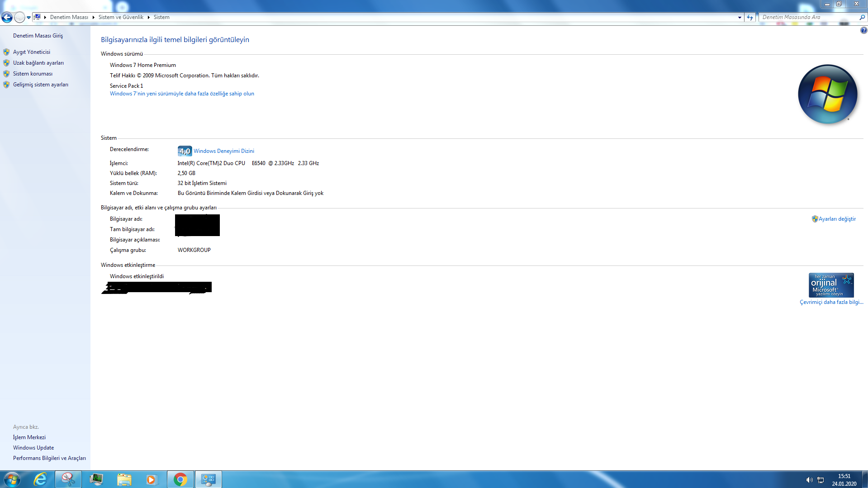
Task: Expand arrow after Denetim Masası breadcrumb
Action: [93, 17]
